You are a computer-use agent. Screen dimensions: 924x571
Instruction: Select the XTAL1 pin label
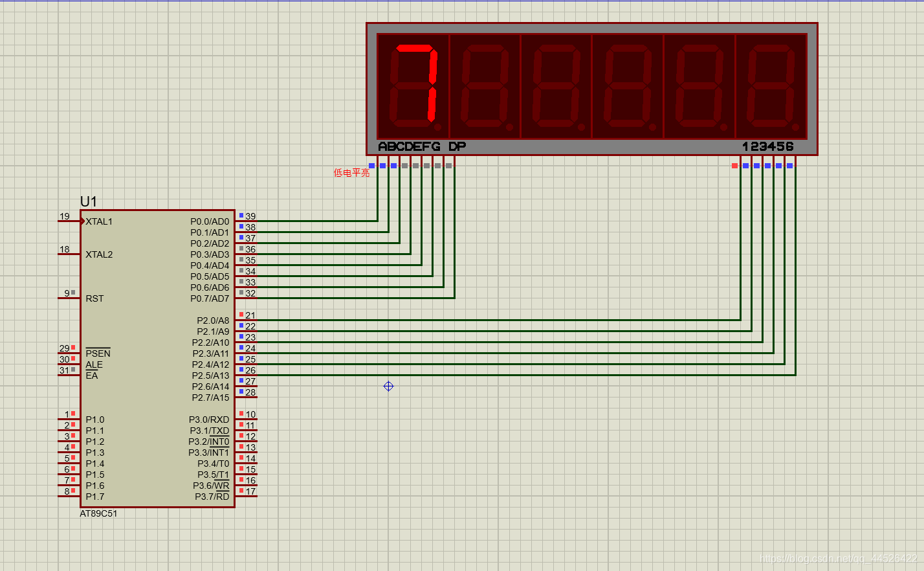click(99, 221)
